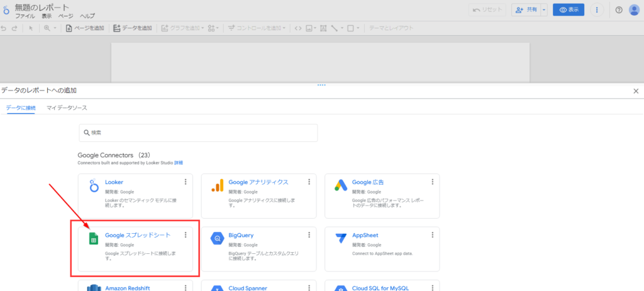Open more options on Google アナリティクス card
Screen dimensions: 644x291
pyautogui.click(x=309, y=182)
